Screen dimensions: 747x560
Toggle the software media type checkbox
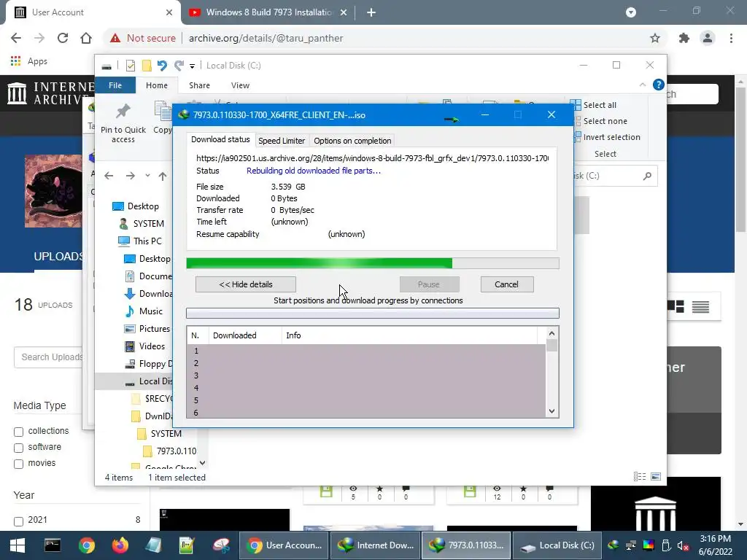click(x=18, y=448)
